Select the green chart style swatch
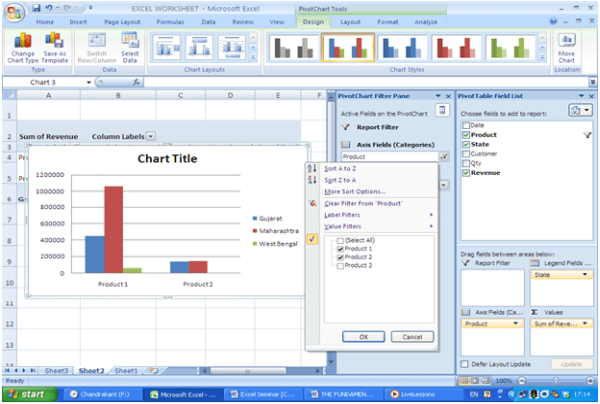 click(510, 46)
